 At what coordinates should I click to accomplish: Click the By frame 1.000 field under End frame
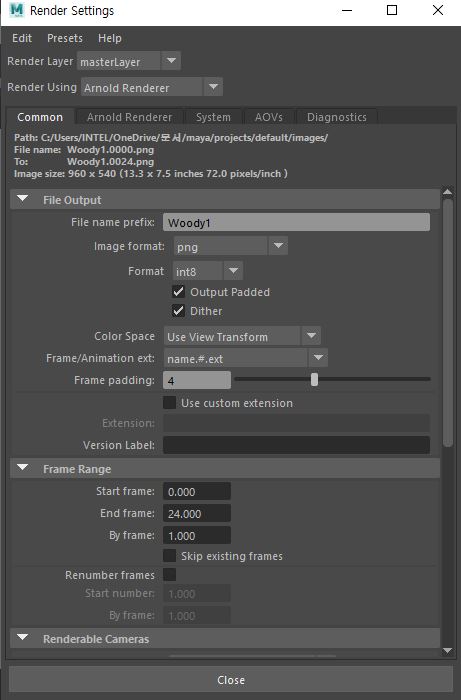(197, 535)
